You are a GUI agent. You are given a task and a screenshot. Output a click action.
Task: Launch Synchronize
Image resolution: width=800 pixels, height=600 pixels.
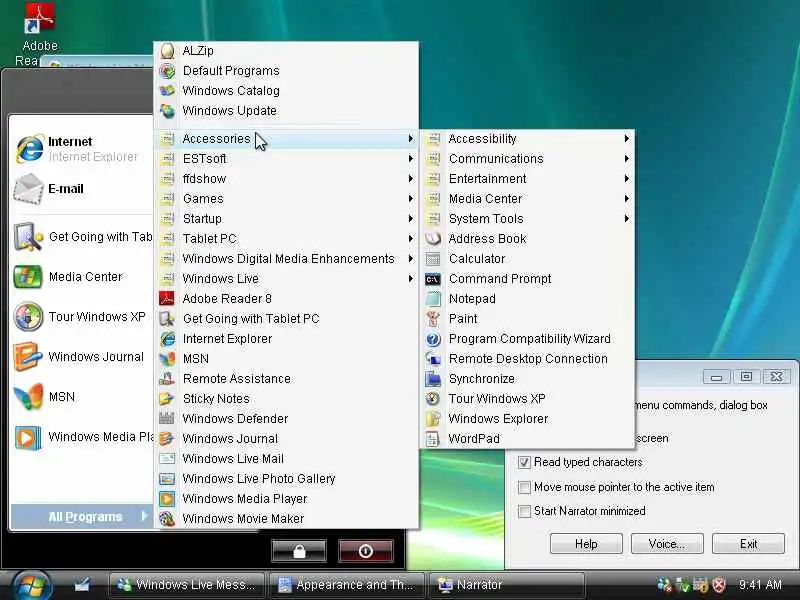click(x=527, y=379)
